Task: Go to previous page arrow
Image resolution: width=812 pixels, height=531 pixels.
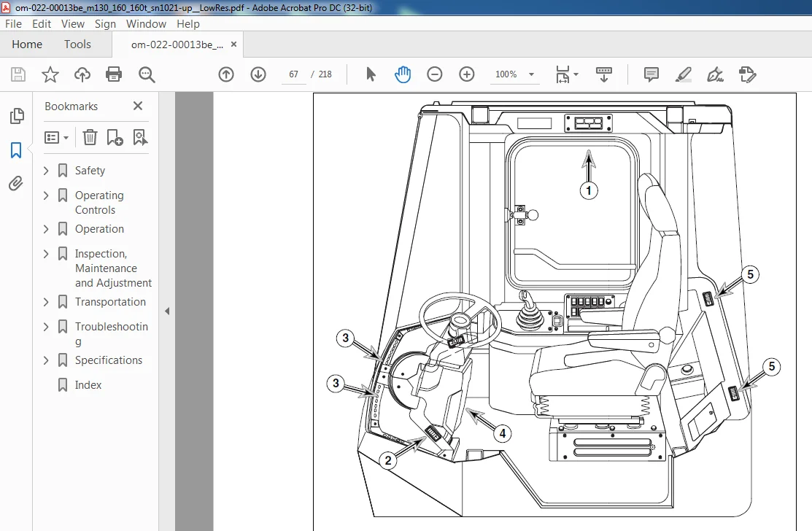Action: (x=226, y=74)
